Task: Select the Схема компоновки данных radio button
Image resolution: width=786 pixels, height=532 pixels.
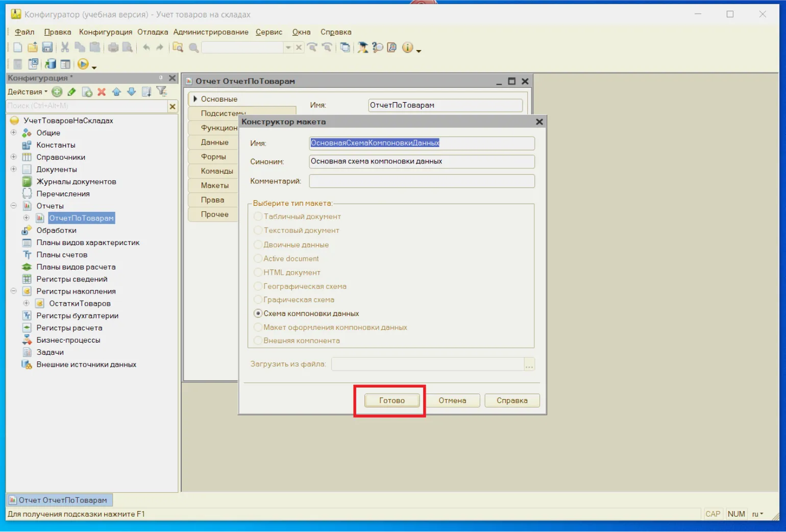Action: pyautogui.click(x=258, y=313)
